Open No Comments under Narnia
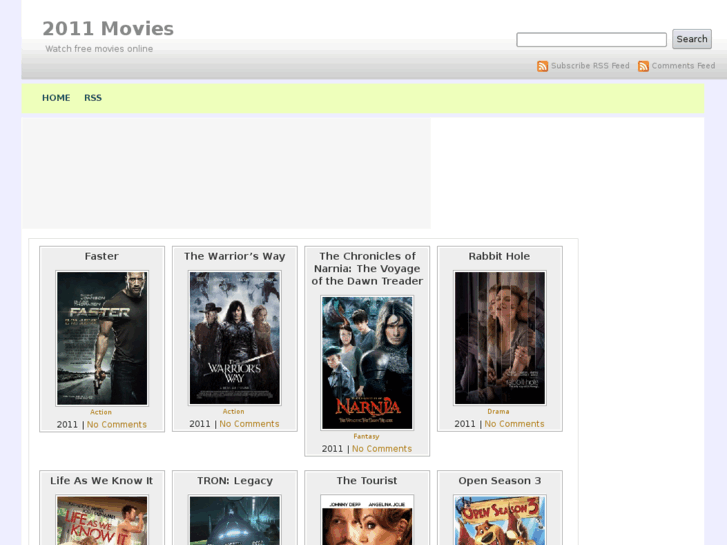The height and width of the screenshot is (545, 727). coord(382,449)
